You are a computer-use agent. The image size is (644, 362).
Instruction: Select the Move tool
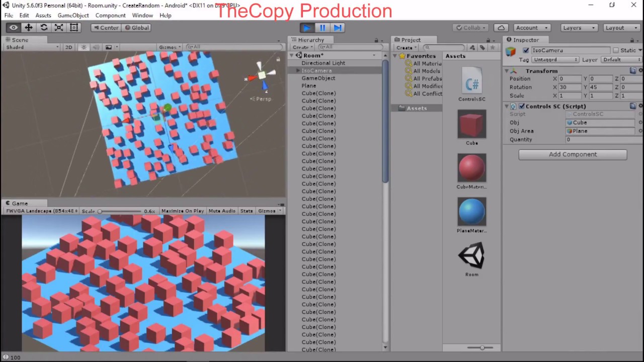29,28
